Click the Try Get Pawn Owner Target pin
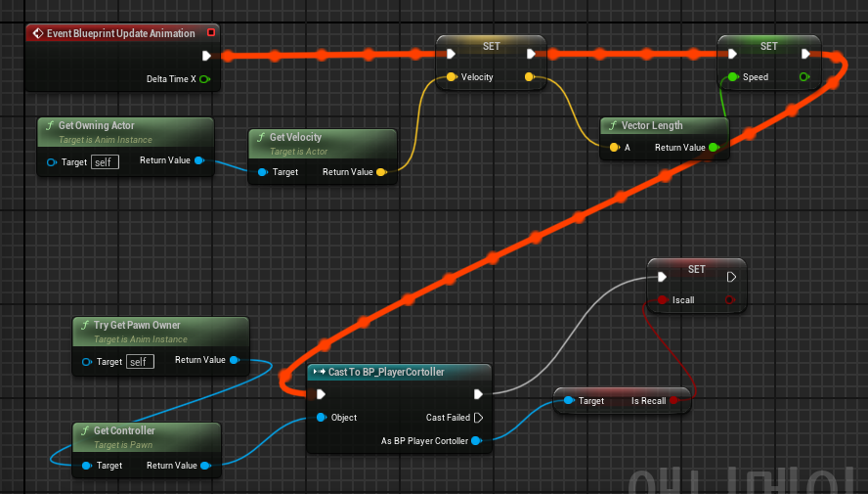868x494 pixels. tap(86, 362)
